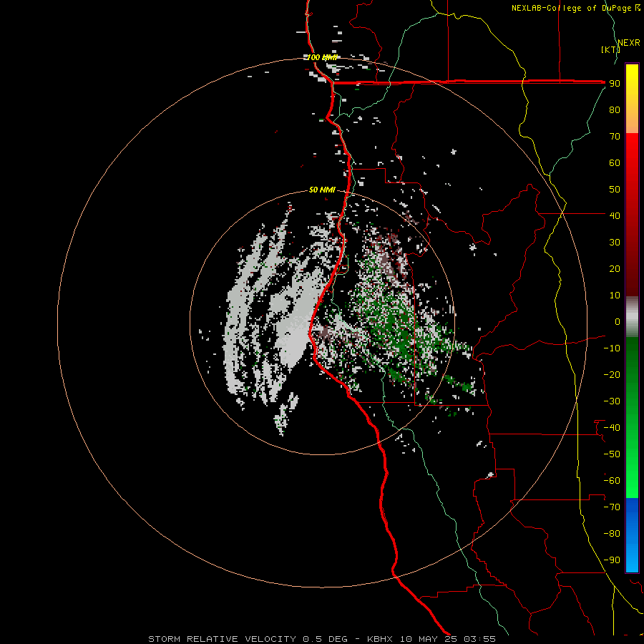The height and width of the screenshot is (644, 644).
Task: Click the 70 value on velocity scale
Action: [x=615, y=137]
